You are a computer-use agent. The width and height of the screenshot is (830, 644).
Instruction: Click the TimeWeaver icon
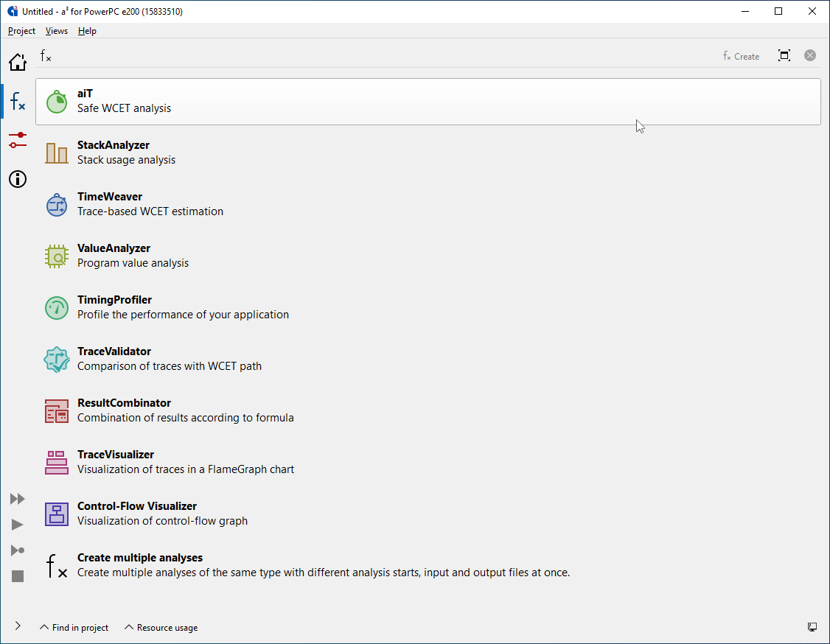(x=57, y=205)
